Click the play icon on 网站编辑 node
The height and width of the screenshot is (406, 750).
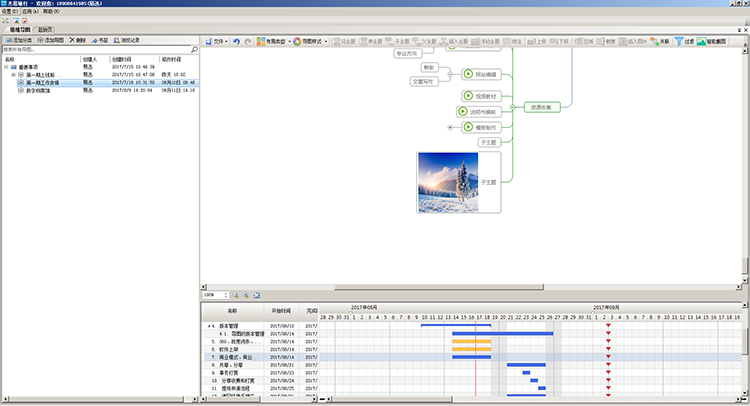tap(467, 73)
